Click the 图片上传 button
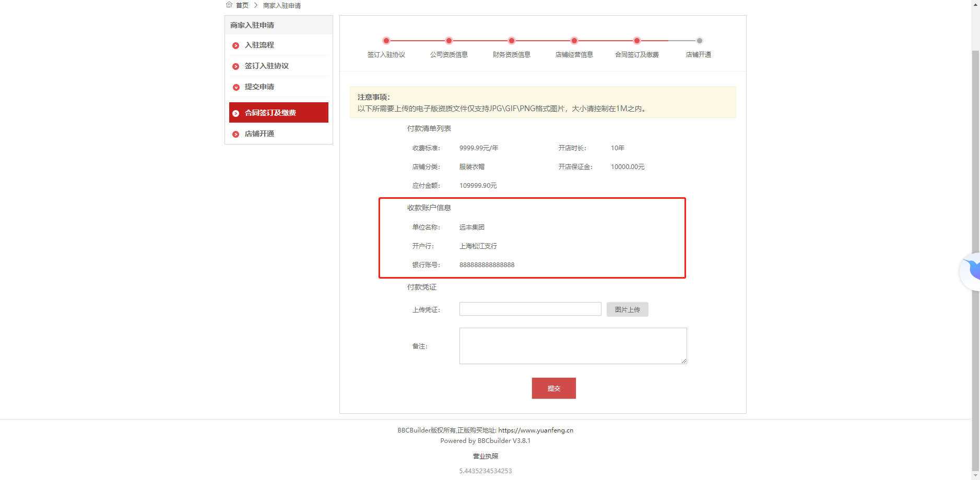This screenshot has height=480, width=980. click(x=628, y=309)
